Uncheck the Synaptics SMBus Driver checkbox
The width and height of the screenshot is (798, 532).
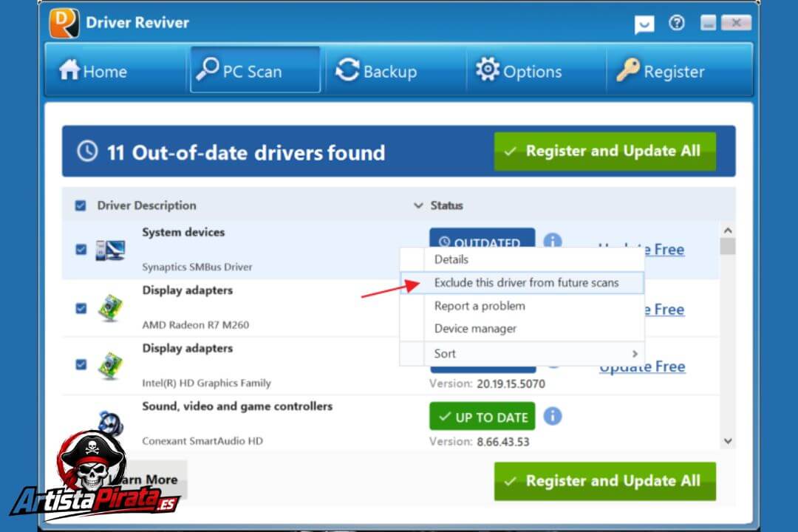point(81,250)
